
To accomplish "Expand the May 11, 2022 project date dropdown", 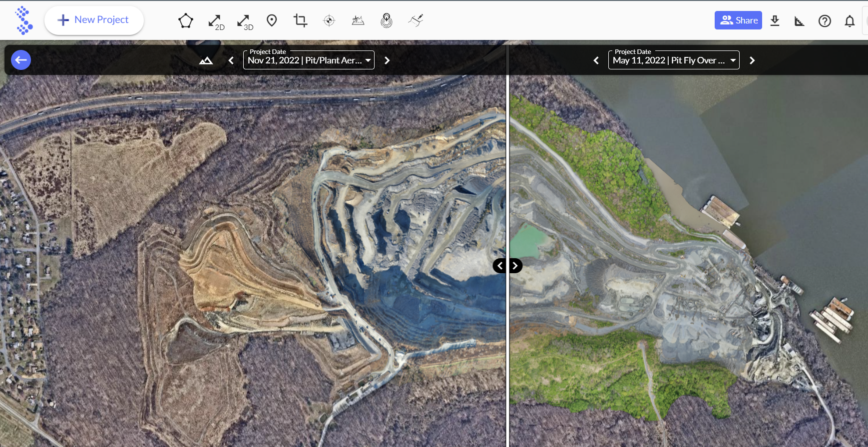I will 673,60.
